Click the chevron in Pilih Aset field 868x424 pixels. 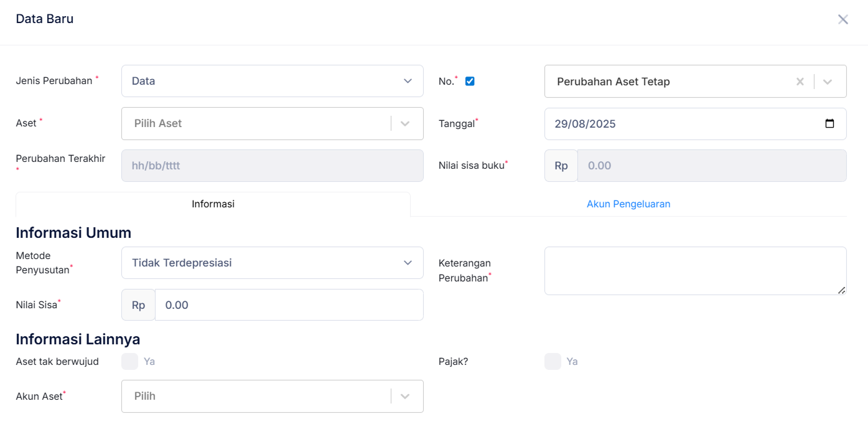pos(405,123)
